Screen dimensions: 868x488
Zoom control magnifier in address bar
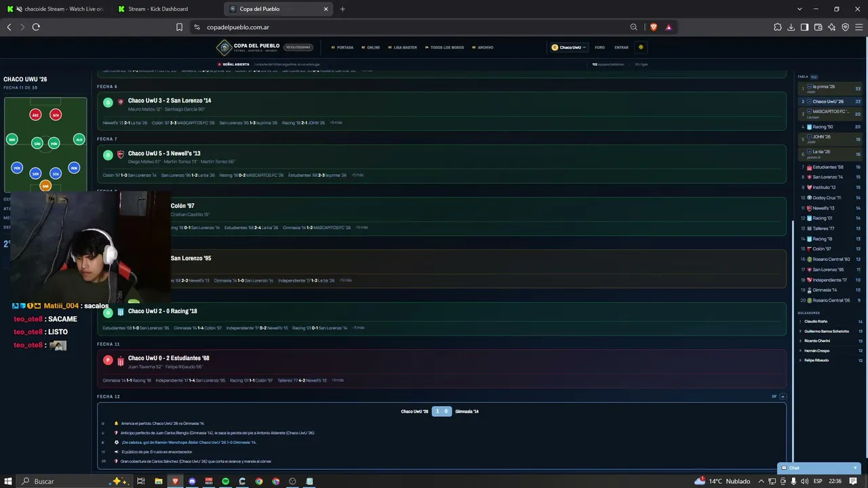(633, 27)
